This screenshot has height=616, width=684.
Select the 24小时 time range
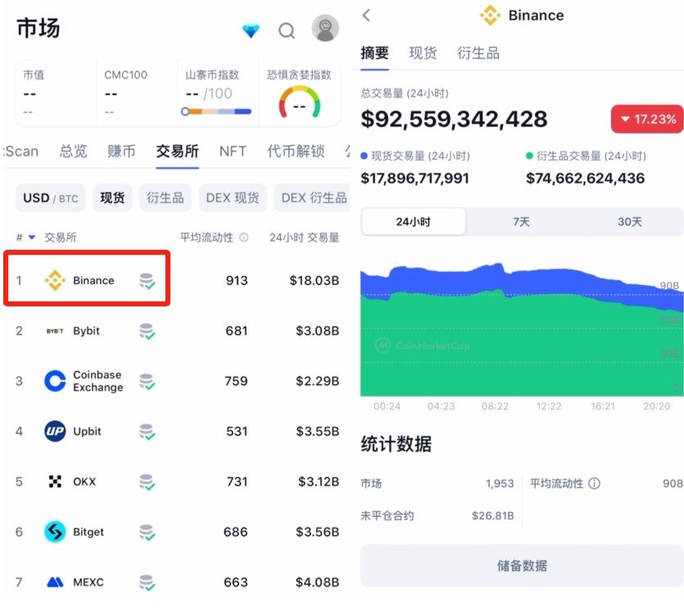414,222
